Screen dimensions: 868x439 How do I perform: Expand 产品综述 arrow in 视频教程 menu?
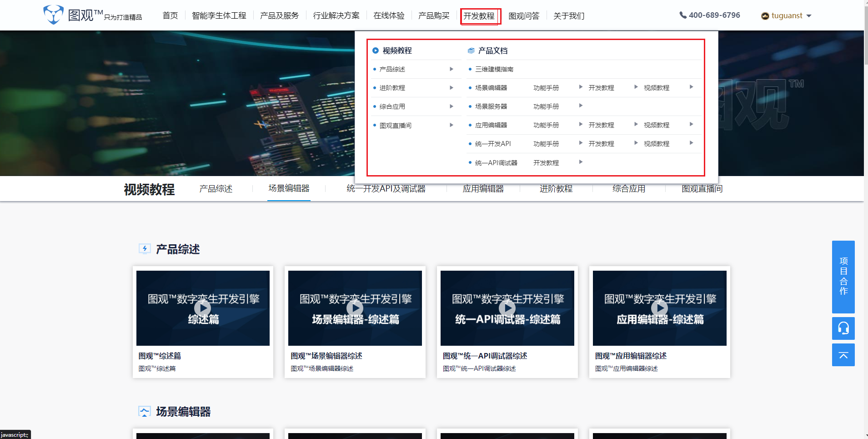point(452,69)
